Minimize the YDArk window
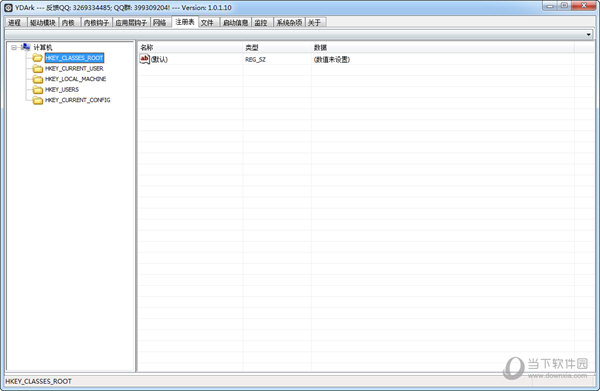 pyautogui.click(x=550, y=6)
